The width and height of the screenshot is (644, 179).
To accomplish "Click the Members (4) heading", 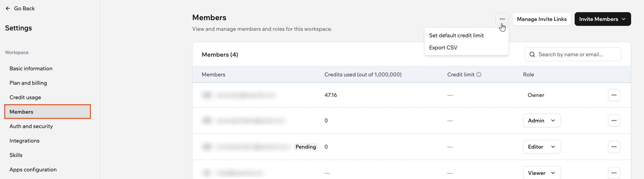I will pos(220,54).
